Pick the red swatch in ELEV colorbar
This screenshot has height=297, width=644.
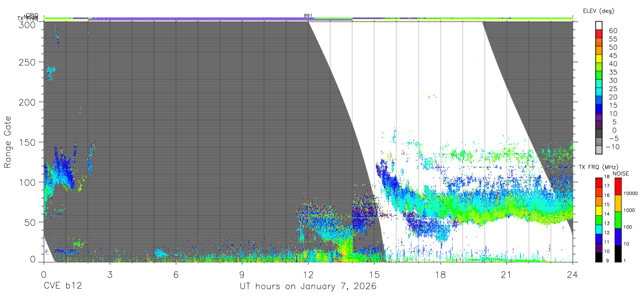tap(599, 34)
